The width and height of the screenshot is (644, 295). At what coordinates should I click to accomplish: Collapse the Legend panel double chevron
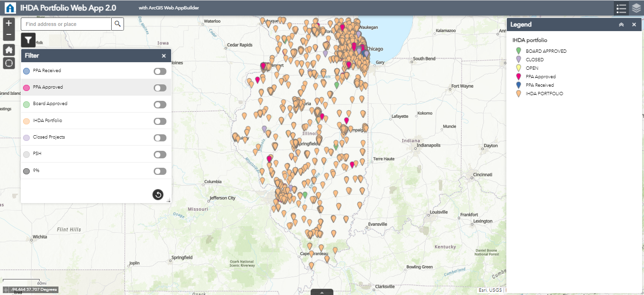(x=621, y=25)
